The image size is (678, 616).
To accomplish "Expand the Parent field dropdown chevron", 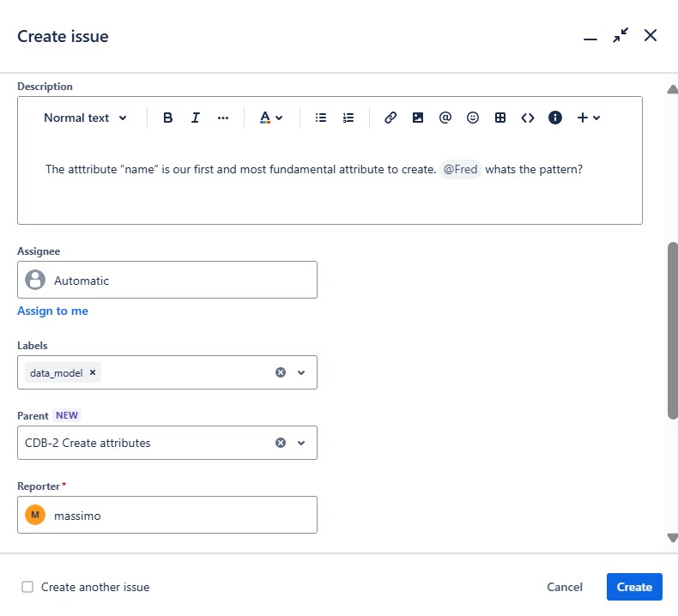I will 301,443.
